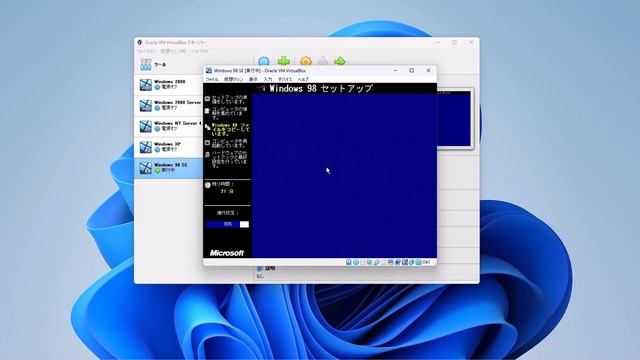The width and height of the screenshot is (640, 360).
Task: Select the ツール tools entry in Manager
Action: tap(168, 64)
